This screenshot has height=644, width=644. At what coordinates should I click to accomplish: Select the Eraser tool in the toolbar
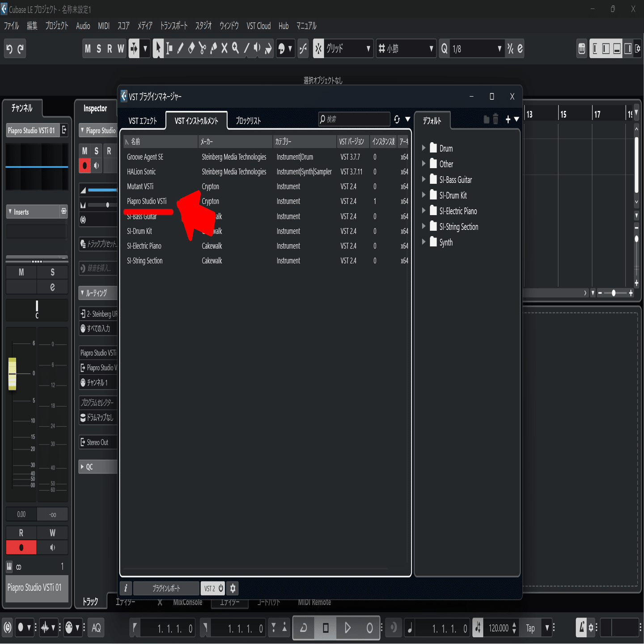(x=191, y=48)
